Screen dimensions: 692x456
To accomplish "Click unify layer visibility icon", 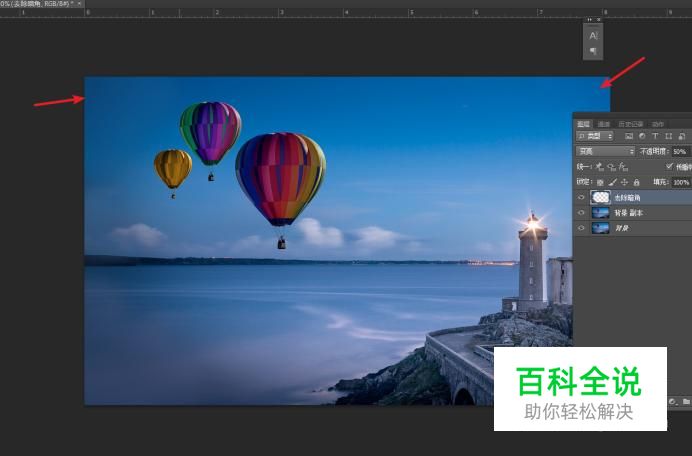I will 611,167.
